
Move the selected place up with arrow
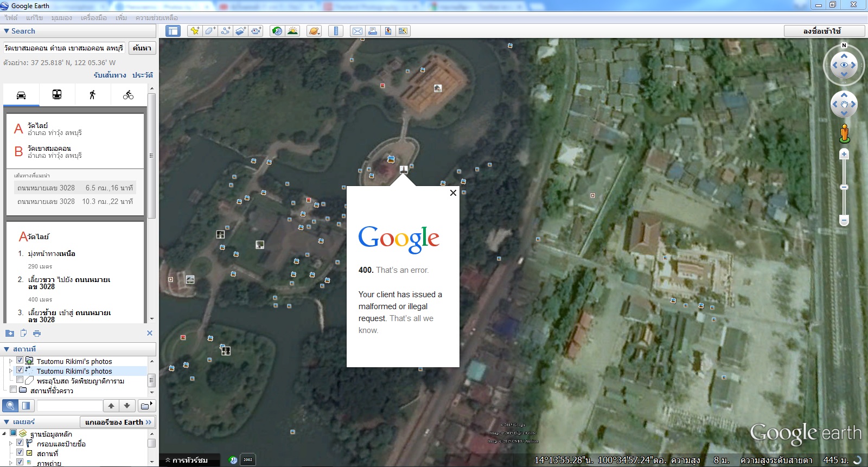(x=111, y=406)
